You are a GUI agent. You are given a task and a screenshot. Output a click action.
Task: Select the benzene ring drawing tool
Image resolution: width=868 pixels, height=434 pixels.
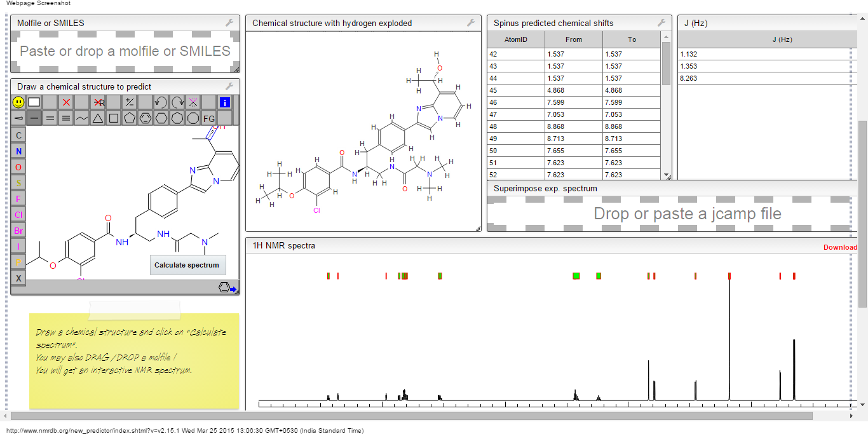[x=146, y=118]
